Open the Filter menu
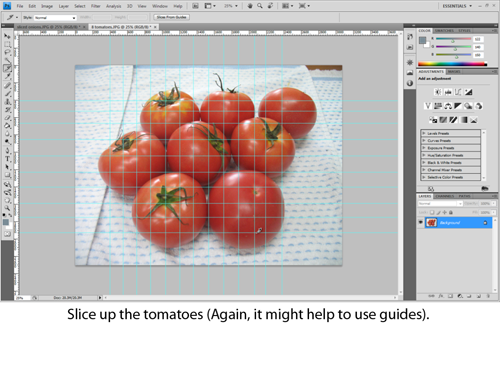 pyautogui.click(x=96, y=6)
